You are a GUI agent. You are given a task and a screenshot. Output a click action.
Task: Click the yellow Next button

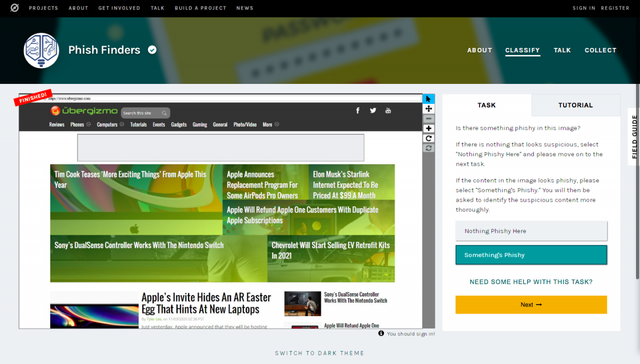tap(531, 305)
